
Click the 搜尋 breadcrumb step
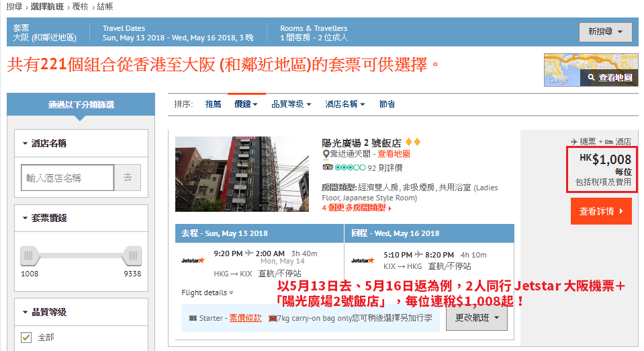[14, 7]
